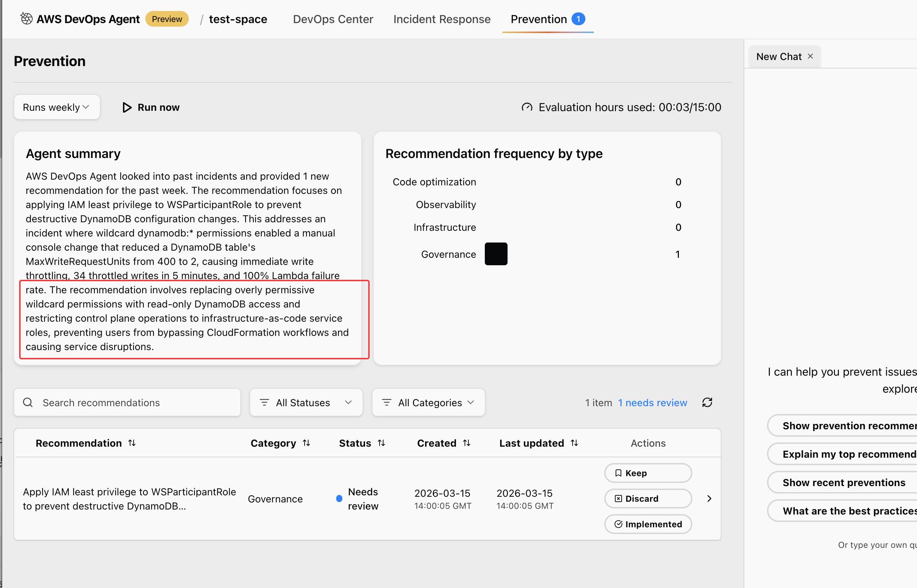
Task: Click the Keep button
Action: (648, 473)
